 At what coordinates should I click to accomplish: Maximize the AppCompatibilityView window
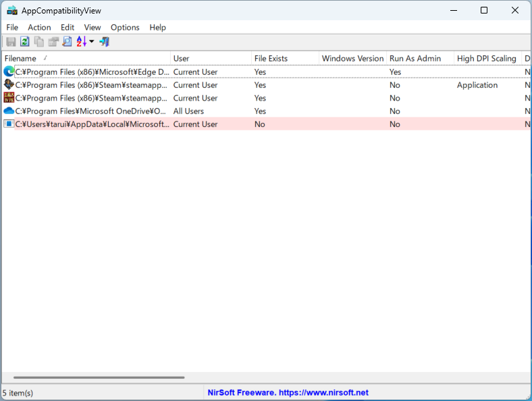click(x=484, y=11)
